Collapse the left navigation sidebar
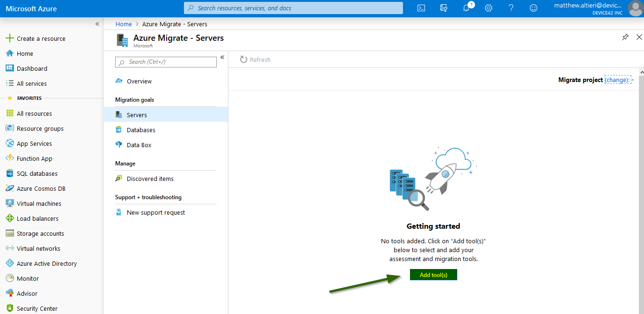The height and width of the screenshot is (314, 644). [97, 23]
